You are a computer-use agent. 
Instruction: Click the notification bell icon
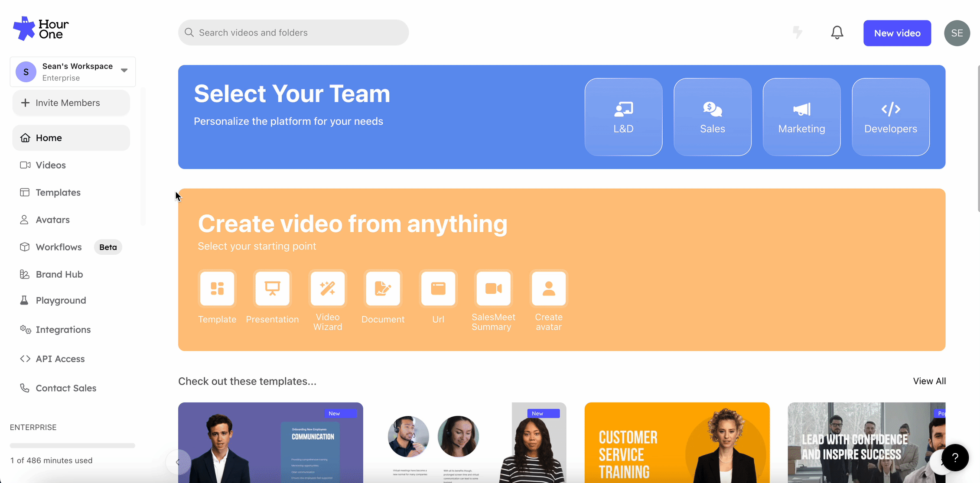[x=836, y=32]
